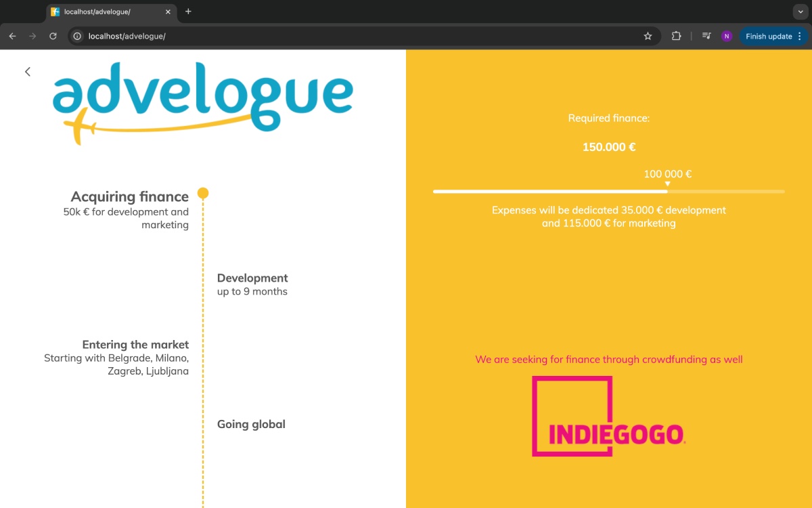
Task: Click the Finish update button
Action: (x=769, y=37)
